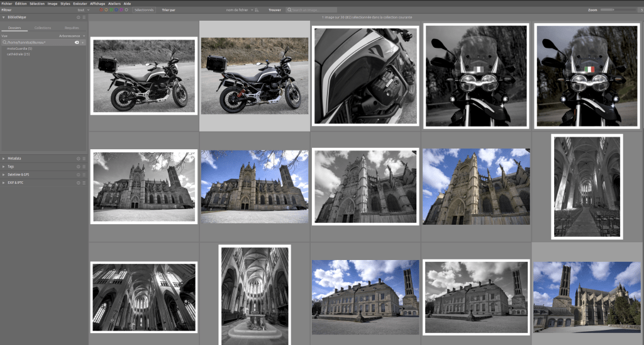Image resolution: width=644 pixels, height=345 pixels.
Task: Reset the Metadata module
Action: (x=79, y=158)
